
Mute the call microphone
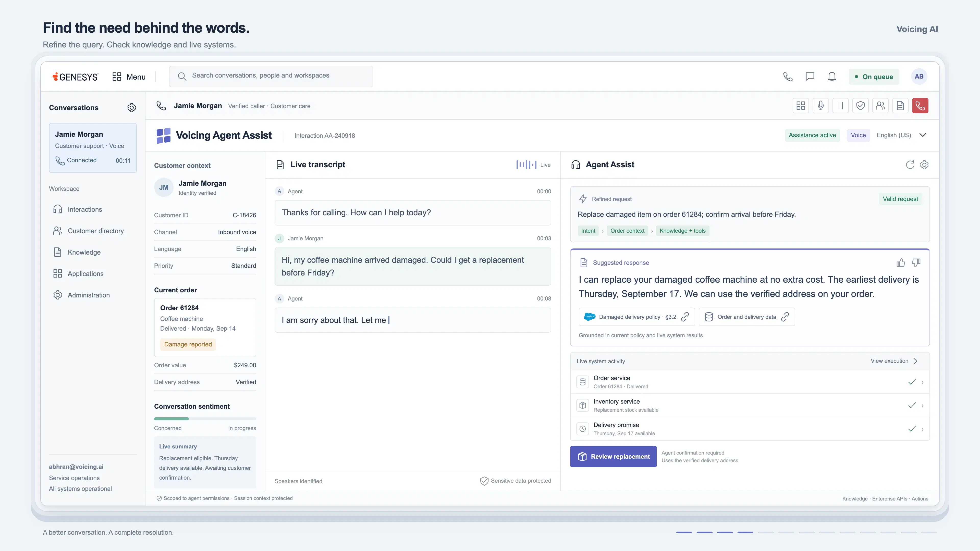pos(820,106)
